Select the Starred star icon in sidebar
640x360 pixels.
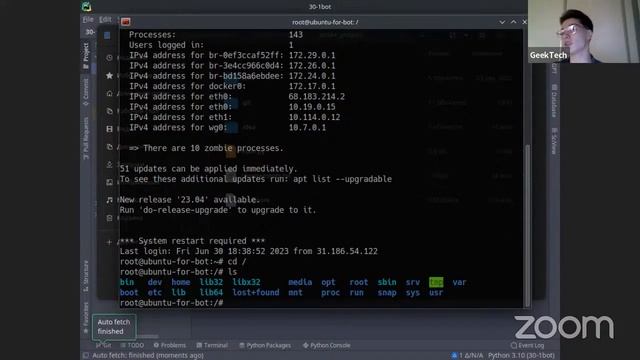pos(109,76)
